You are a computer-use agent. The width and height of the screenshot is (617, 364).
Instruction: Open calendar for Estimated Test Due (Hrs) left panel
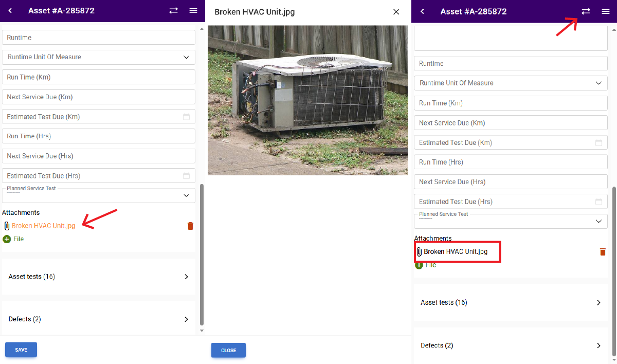pyautogui.click(x=186, y=176)
